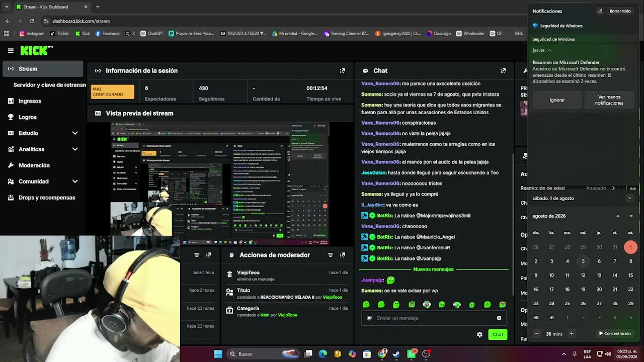This screenshot has width=644, height=362.
Task: Open the hamburger menu beside the Kick logo
Action: click(x=11, y=51)
